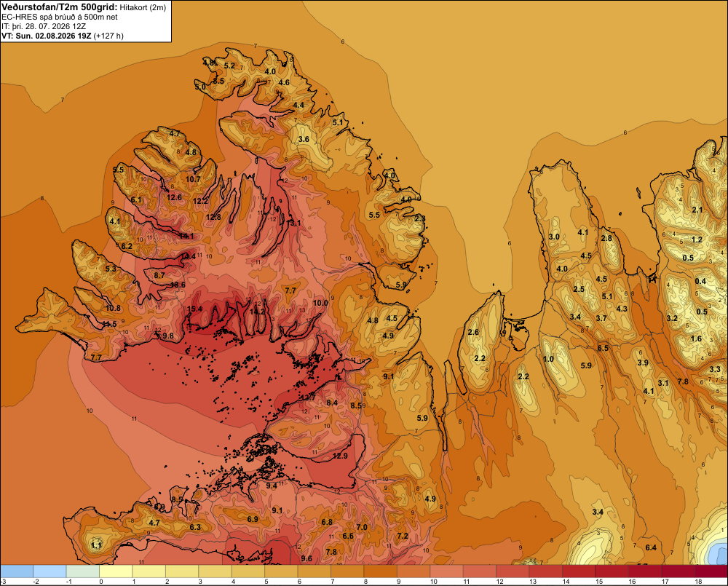728x586 pixels.
Task: Click the 2.5 temperature value on the map
Action: 579,289
